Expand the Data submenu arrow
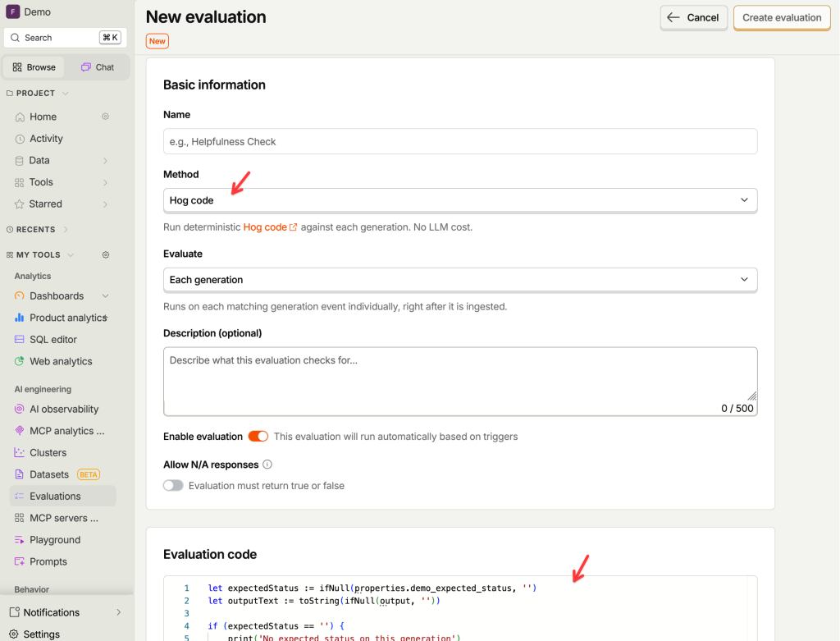The height and width of the screenshot is (641, 840). (x=105, y=161)
